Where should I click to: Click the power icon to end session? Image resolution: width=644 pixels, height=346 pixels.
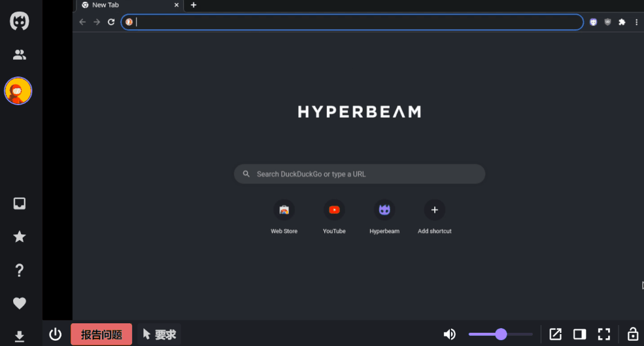pos(56,334)
